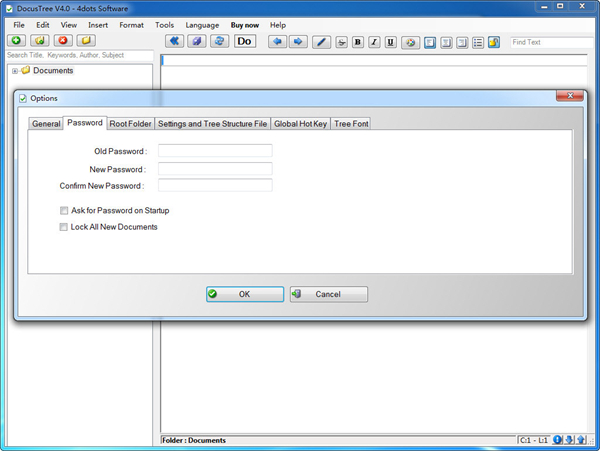The height and width of the screenshot is (451, 600).
Task: Click the blue info icon in status bar
Action: click(557, 440)
